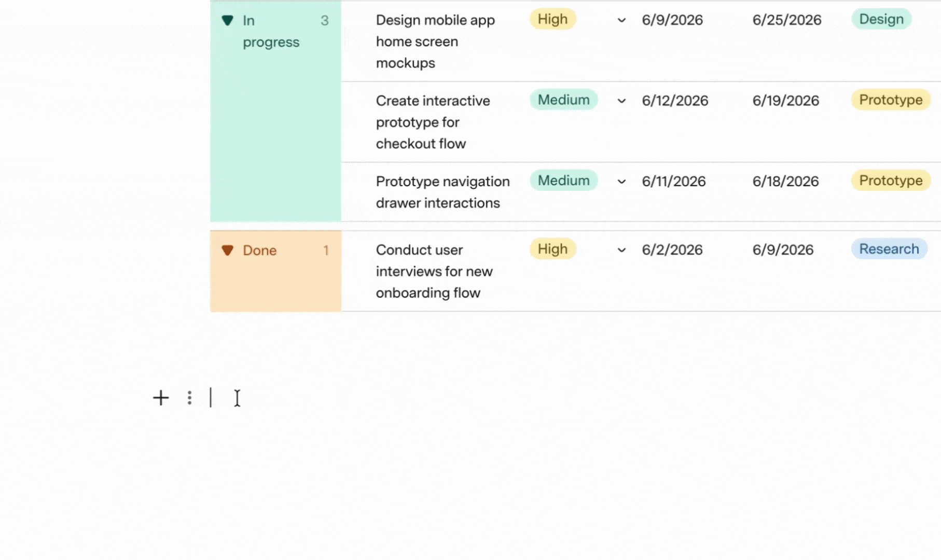941x560 pixels.
Task: Open priority dropdown for Design mobile app row
Action: click(x=621, y=20)
